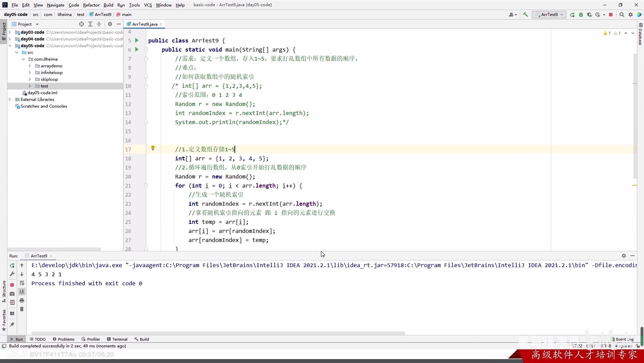Expand the day03-code project node
This screenshot has height=363, width=644.
(10, 32)
